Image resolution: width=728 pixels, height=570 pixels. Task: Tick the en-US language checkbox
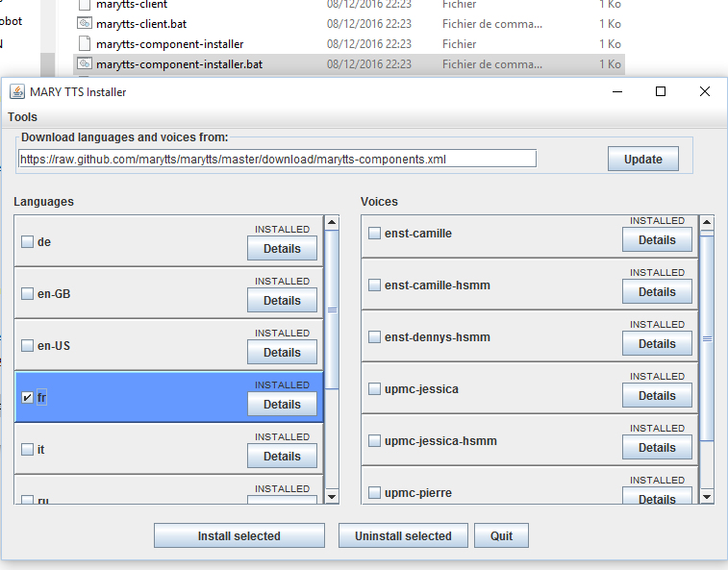coord(27,346)
